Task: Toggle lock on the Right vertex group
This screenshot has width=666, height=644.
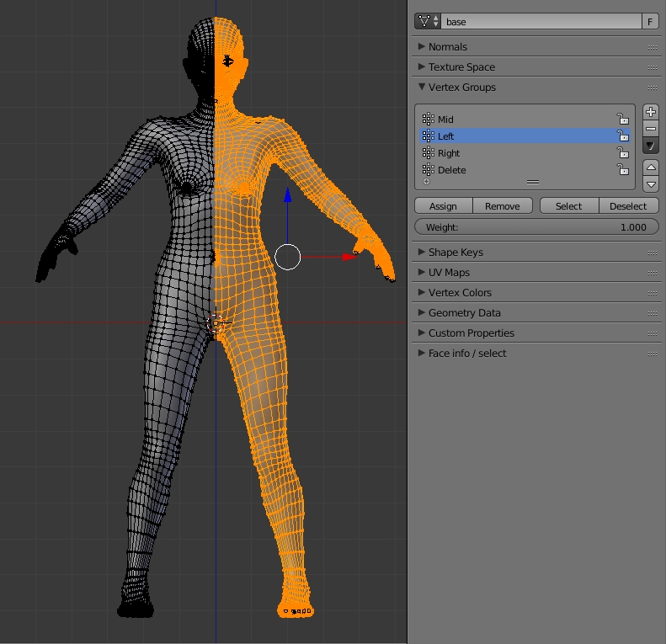Action: point(622,153)
